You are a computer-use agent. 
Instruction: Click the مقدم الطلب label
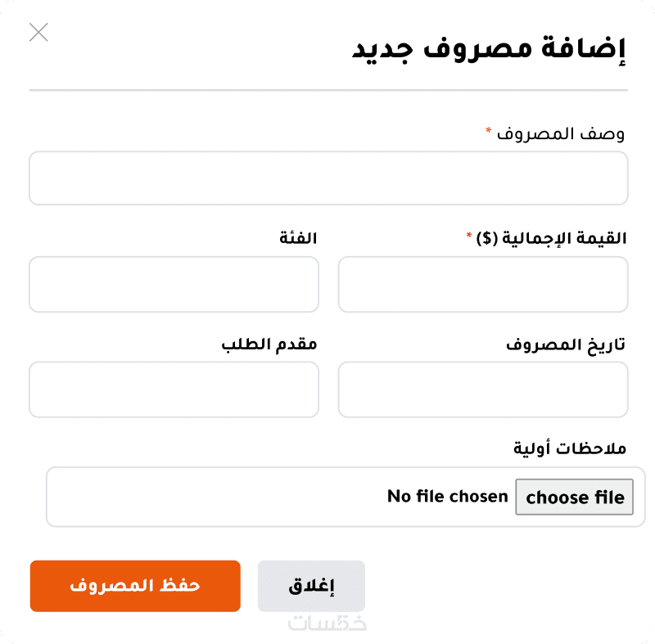click(269, 344)
